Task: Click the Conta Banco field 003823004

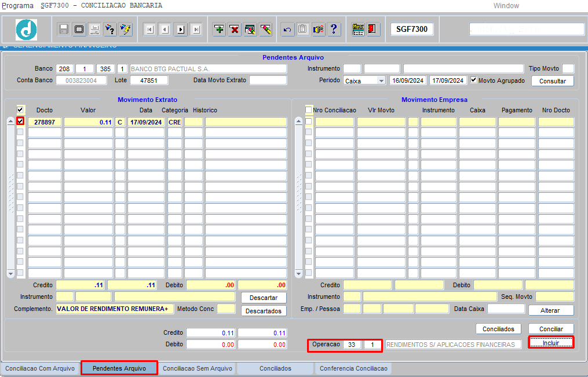Action: [81, 80]
